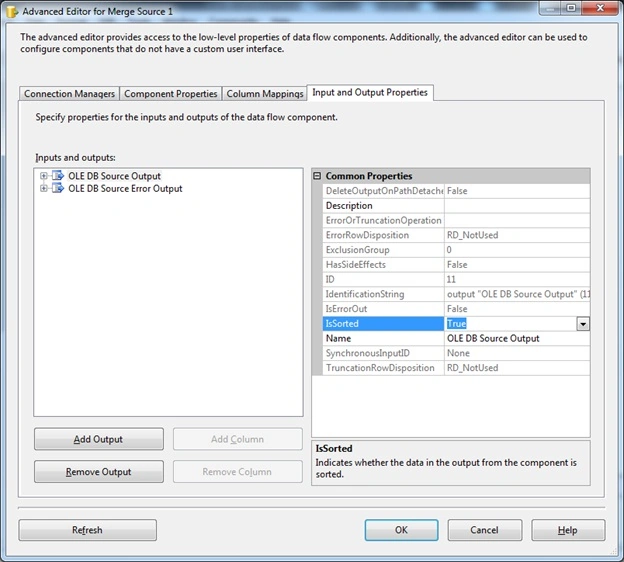Viewport: 624px width, 562px height.
Task: Select the ErrorRowDisposition property label
Action: pos(383,235)
